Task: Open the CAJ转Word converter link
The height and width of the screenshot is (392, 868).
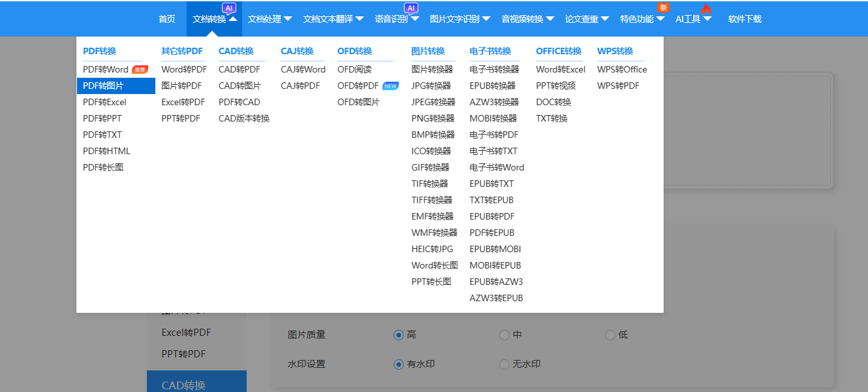Action: pyautogui.click(x=303, y=69)
